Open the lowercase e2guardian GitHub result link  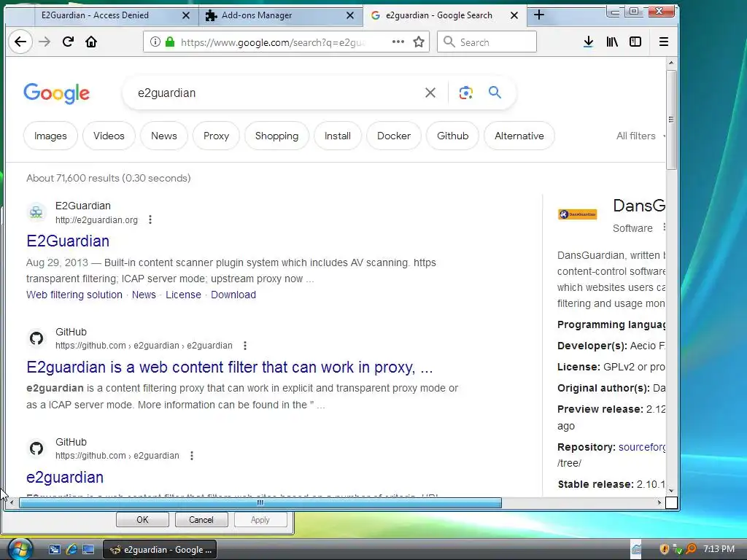[x=65, y=477]
